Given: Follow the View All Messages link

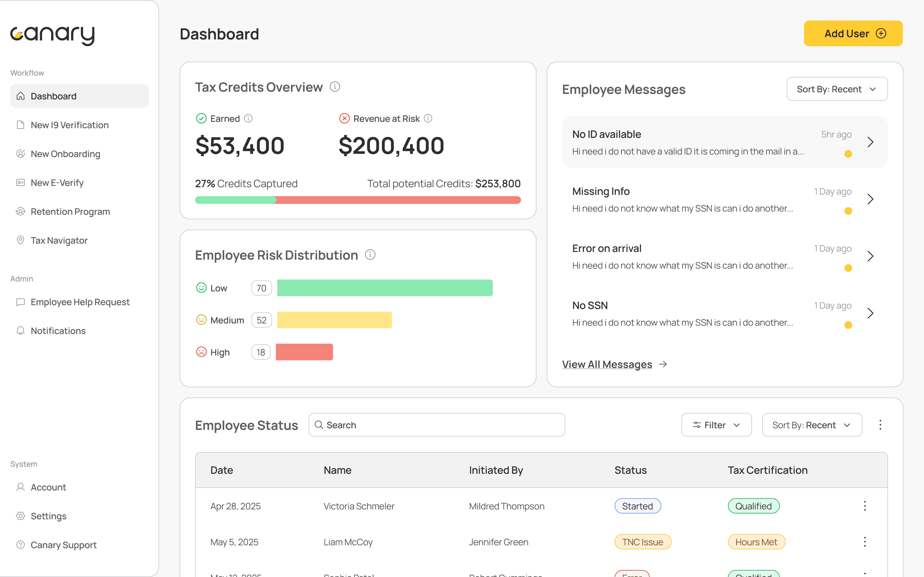Looking at the screenshot, I should point(607,364).
